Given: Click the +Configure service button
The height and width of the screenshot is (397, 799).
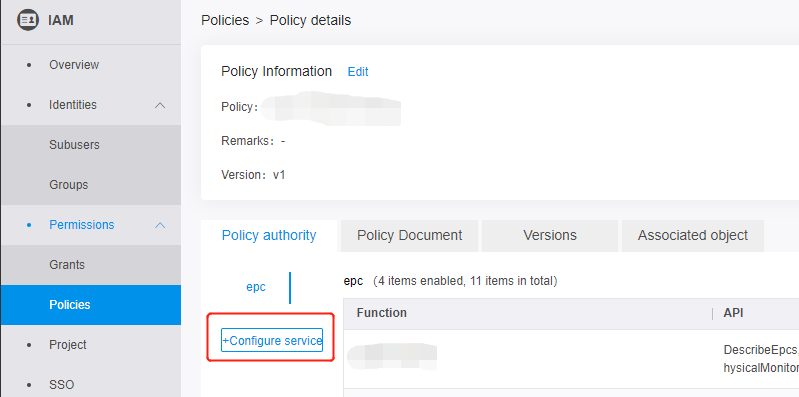Looking at the screenshot, I should pyautogui.click(x=272, y=340).
